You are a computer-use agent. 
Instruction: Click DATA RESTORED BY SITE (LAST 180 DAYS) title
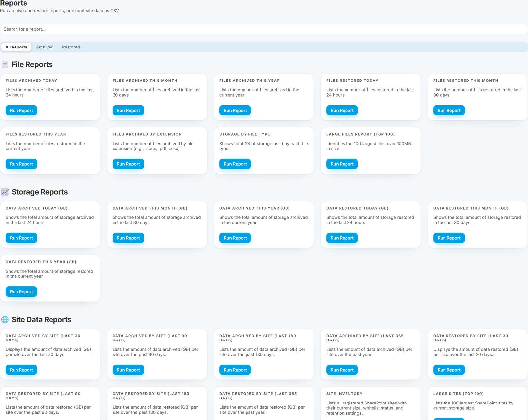pyautogui.click(x=151, y=396)
